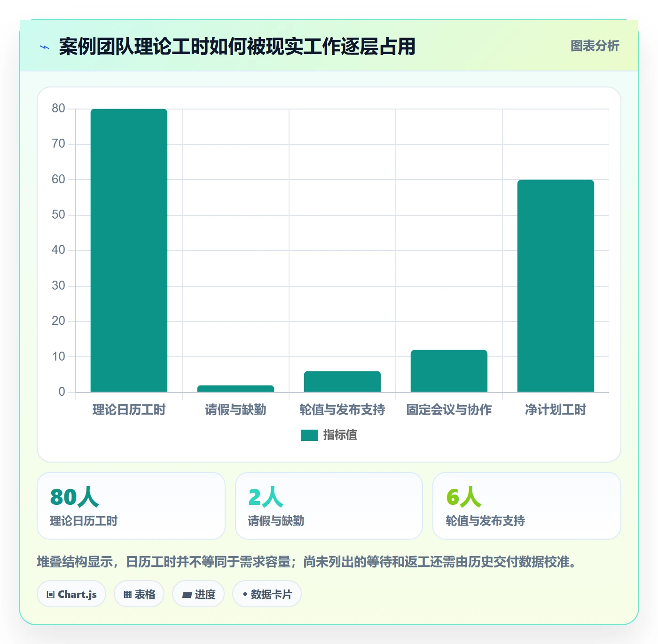Viewport: 658px width, 644px height.
Task: Select the 理论日历工时 bar in the chart
Action: point(129,251)
